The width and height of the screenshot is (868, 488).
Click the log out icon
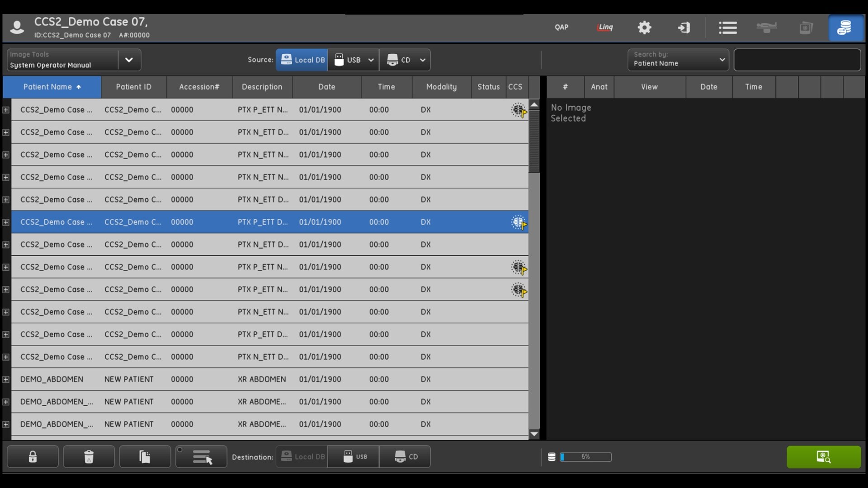tap(684, 28)
